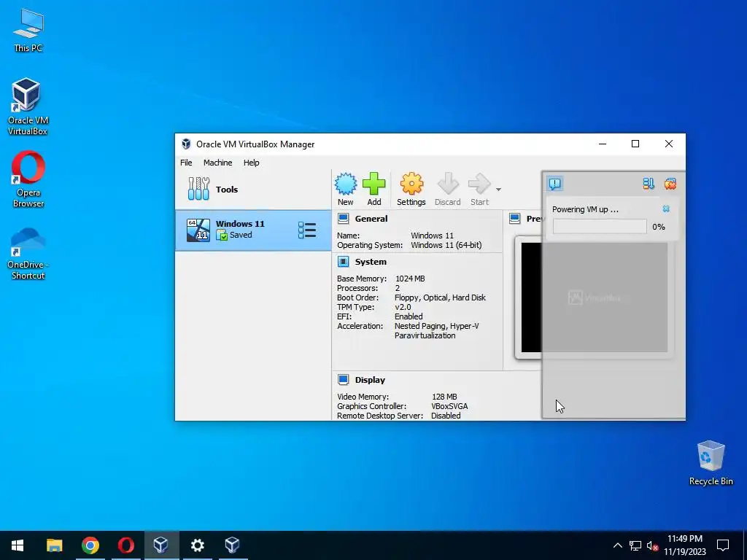
Task: Click the 'Windows 11 (64-bit)' operating system value
Action: coord(446,245)
